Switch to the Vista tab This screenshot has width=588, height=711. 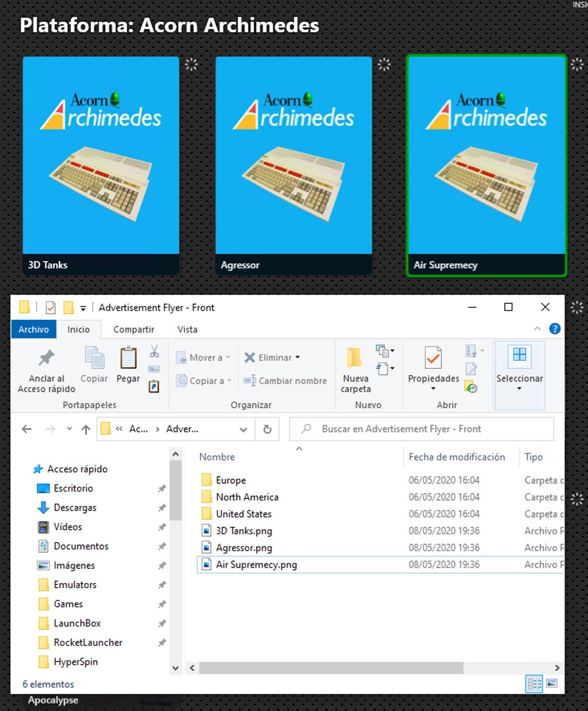[x=187, y=329]
